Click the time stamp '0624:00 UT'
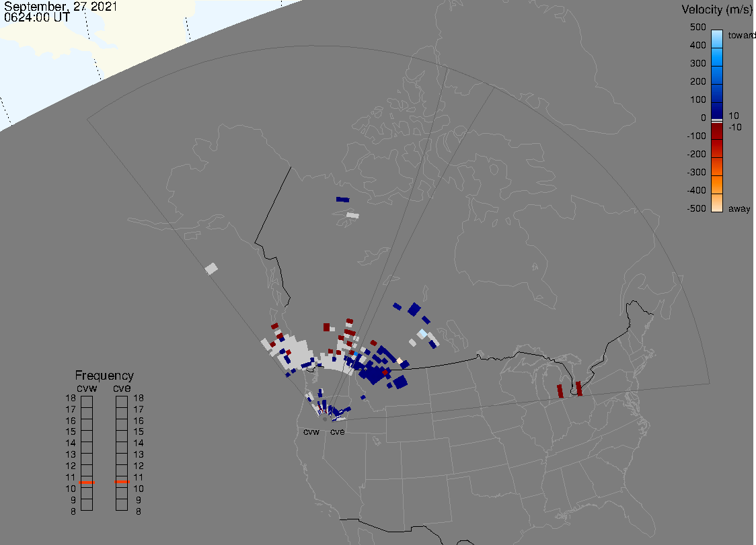This screenshot has width=756, height=545. tap(37, 17)
